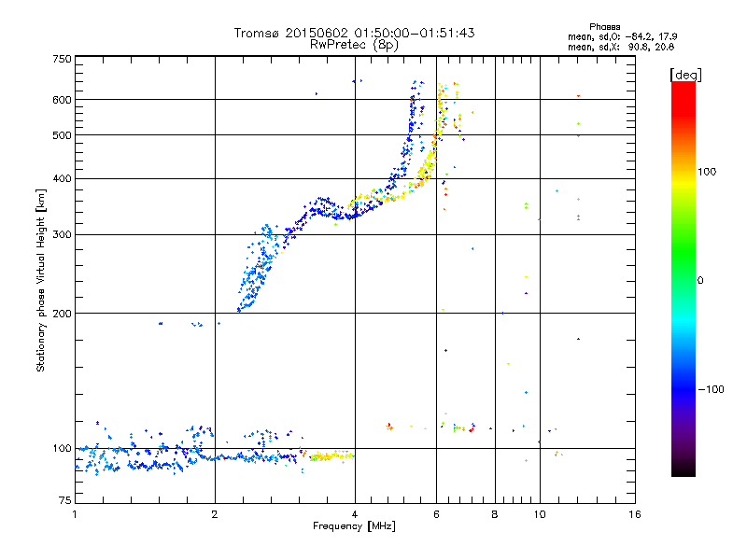The image size is (747, 560).
Task: Click the colorbar tick label "-100"
Action: pos(711,389)
